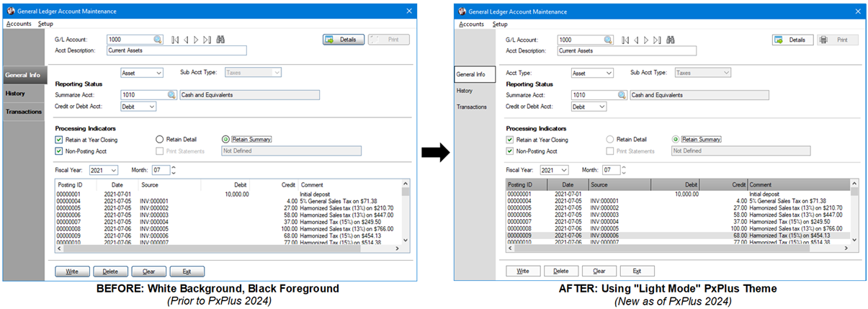Click the previous record arrow in the left BEFORE window
Image resolution: width=868 pixels, height=309 pixels.
[x=186, y=40]
